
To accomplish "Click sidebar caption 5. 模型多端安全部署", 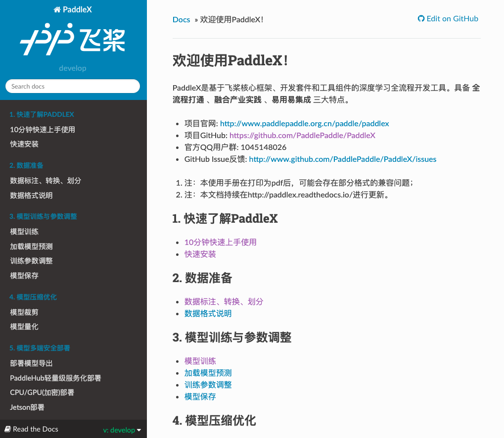I will (x=40, y=348).
